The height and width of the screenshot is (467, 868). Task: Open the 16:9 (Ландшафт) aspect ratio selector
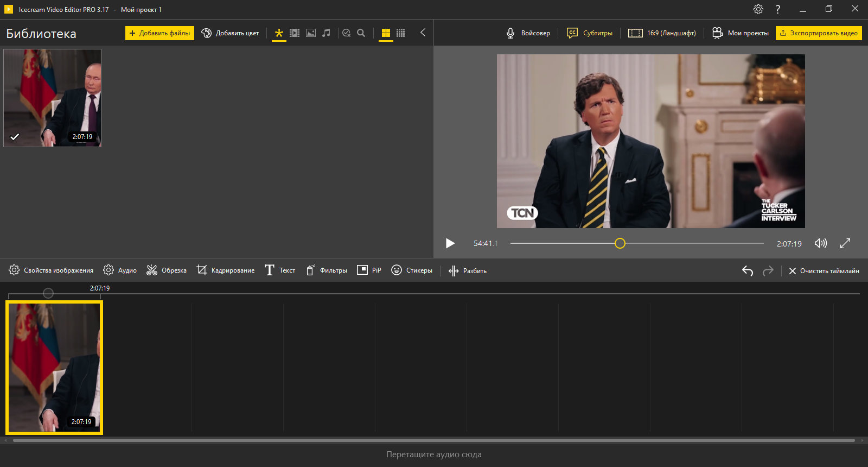(662, 33)
